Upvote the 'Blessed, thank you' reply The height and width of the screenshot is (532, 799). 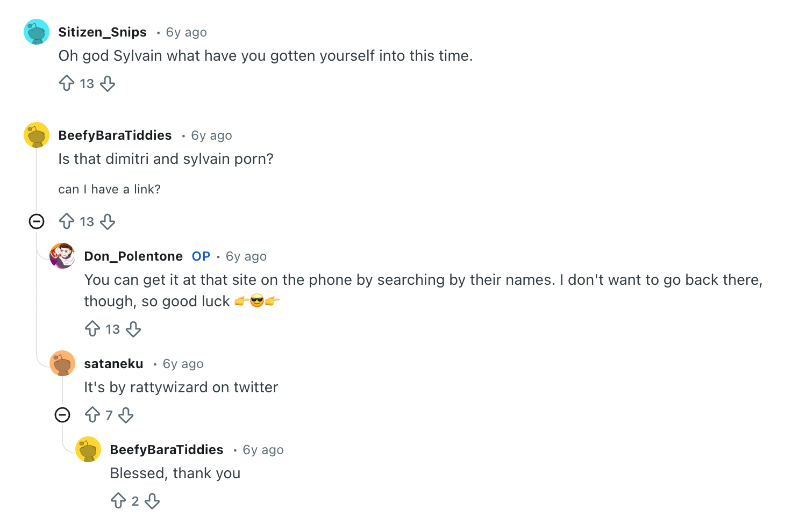pos(118,501)
